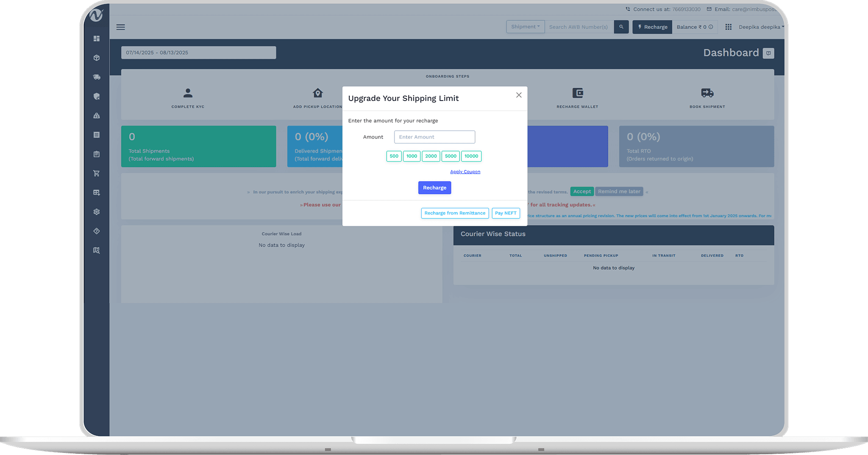Screen dimensions: 868x455
Task: Open the settings gear in sidebar
Action: click(x=97, y=212)
